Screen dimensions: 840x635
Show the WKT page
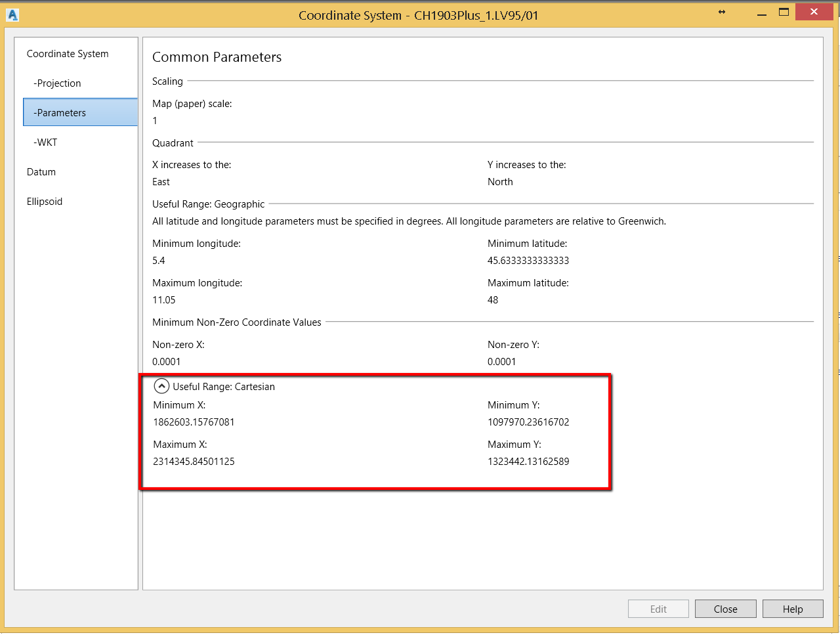click(47, 142)
